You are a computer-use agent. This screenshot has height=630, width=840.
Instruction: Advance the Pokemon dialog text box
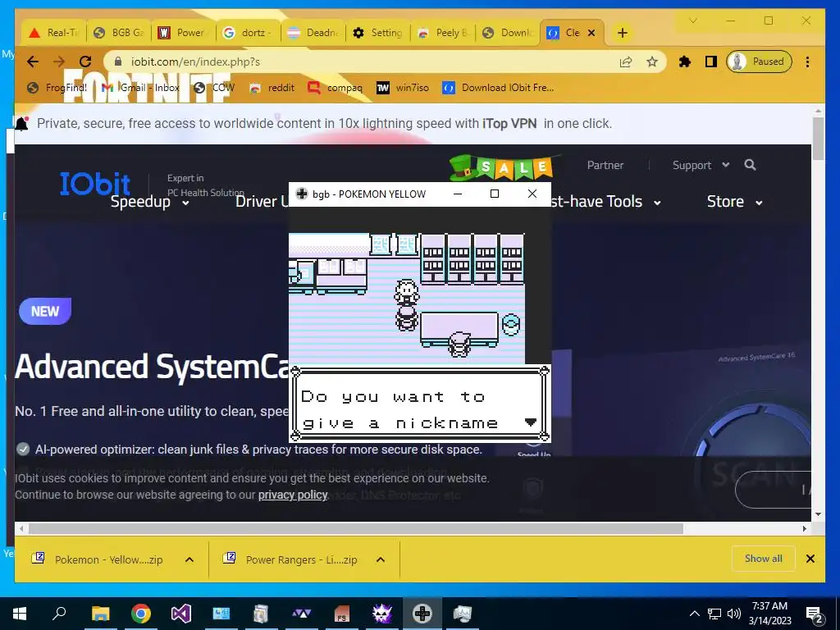click(x=419, y=404)
